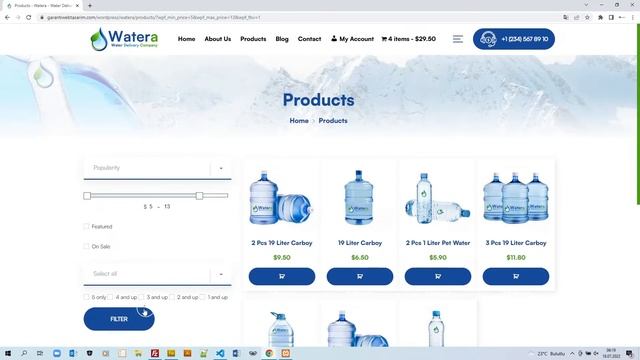Click the minimum price slider handle

[x=87, y=196]
